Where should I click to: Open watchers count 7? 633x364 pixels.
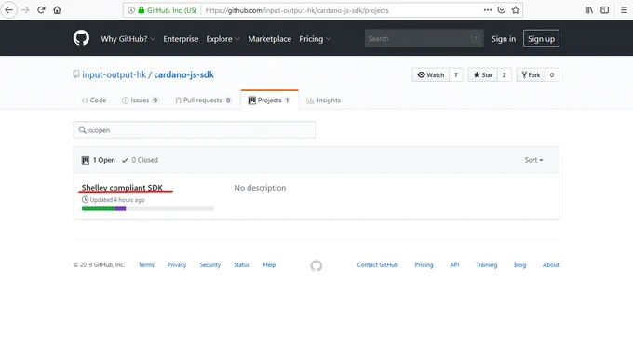(456, 75)
